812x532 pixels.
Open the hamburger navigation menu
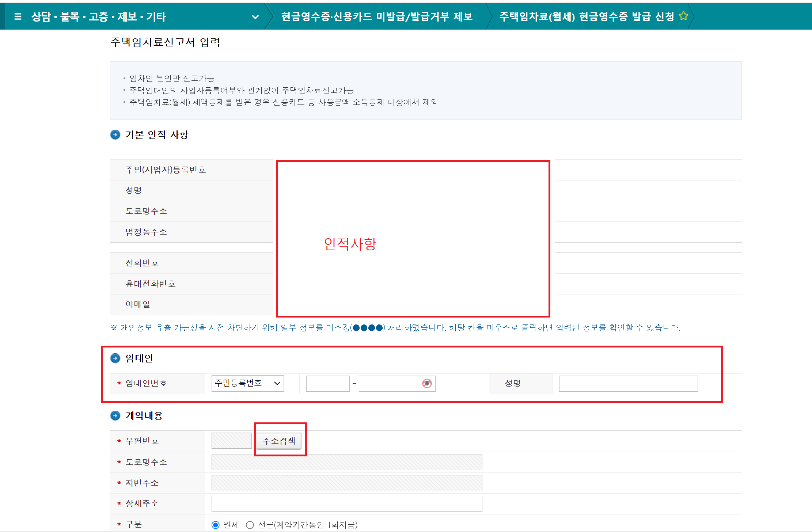coord(17,16)
